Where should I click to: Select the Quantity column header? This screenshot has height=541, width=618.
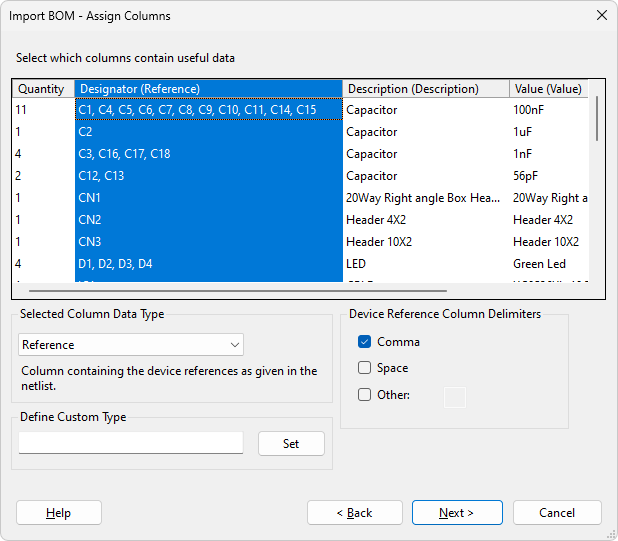(42, 89)
